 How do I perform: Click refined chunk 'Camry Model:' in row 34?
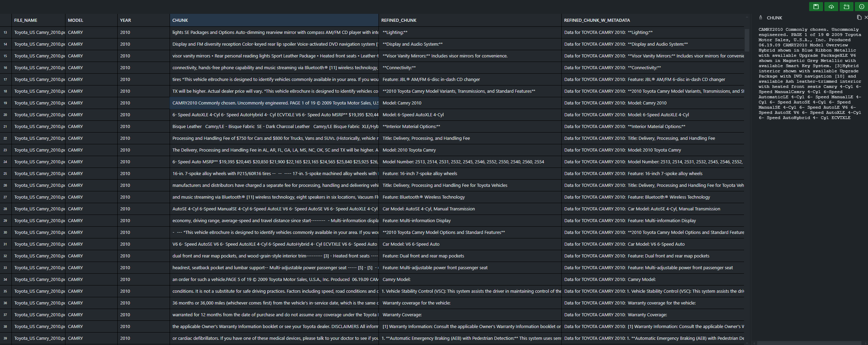(x=470, y=279)
